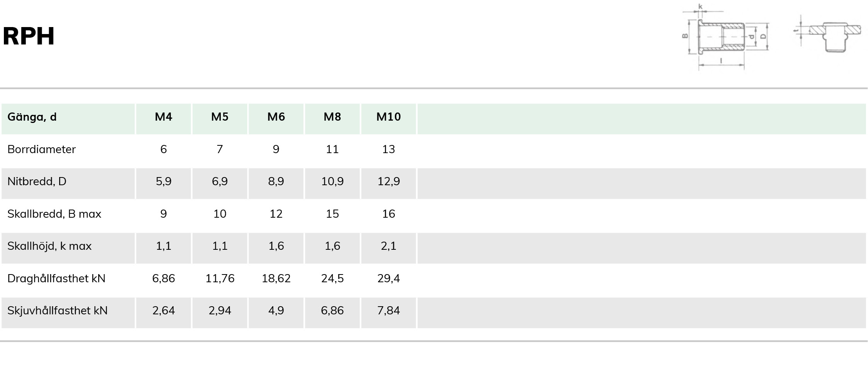Select the 7,84 skjuvhållfasthet value

pos(389,310)
